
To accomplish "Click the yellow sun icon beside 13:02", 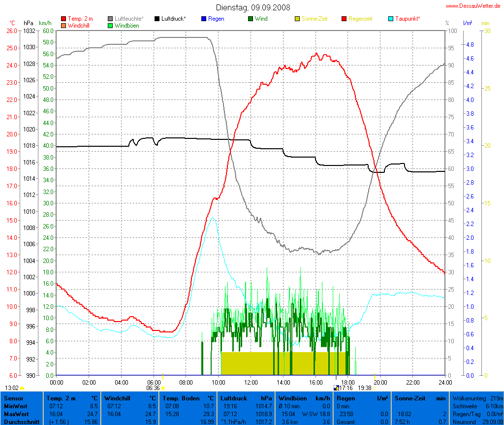I will (x=22, y=388).
